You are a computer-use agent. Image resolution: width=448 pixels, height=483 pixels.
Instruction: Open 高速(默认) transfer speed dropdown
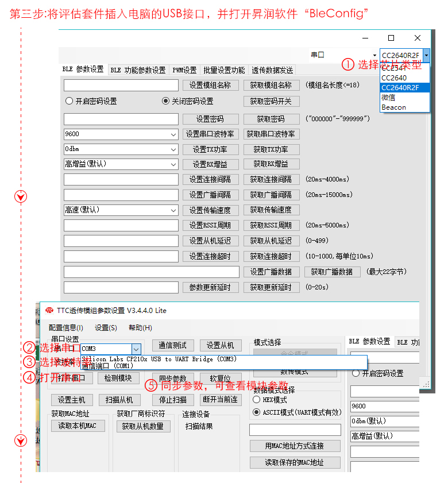coord(173,210)
